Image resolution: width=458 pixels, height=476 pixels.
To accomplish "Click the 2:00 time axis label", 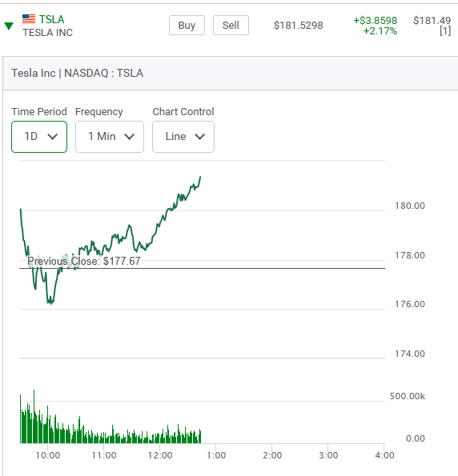I will click(272, 455).
